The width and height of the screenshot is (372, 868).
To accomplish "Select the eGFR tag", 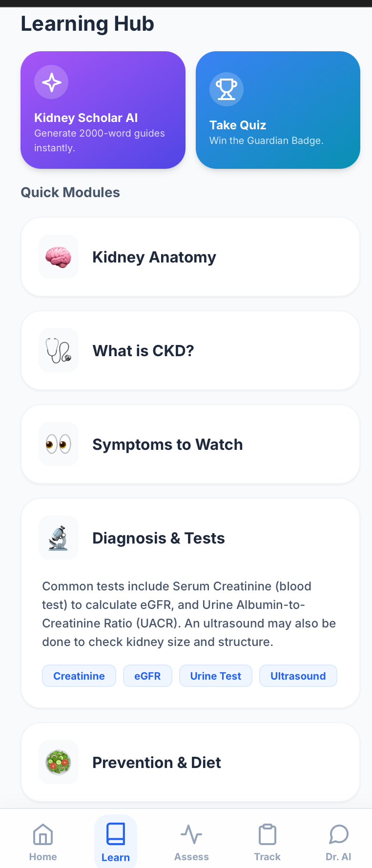I will (147, 676).
